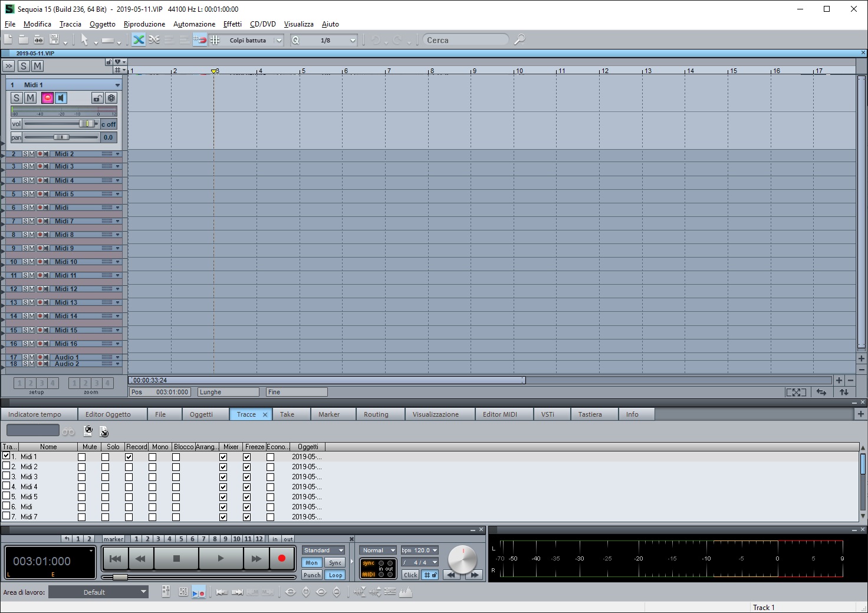Image resolution: width=868 pixels, height=613 pixels.
Task: Click the Midi 1 vol slider handle
Action: pos(86,124)
